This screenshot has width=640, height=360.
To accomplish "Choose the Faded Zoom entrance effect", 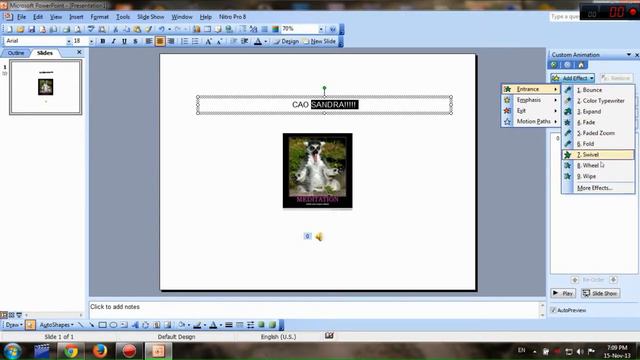I will pyautogui.click(x=598, y=133).
